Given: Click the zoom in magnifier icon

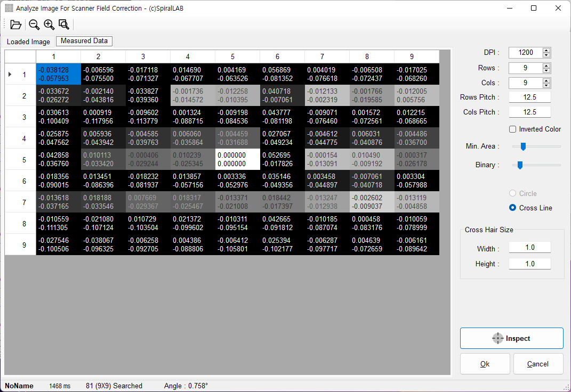Looking at the screenshot, I should [49, 24].
